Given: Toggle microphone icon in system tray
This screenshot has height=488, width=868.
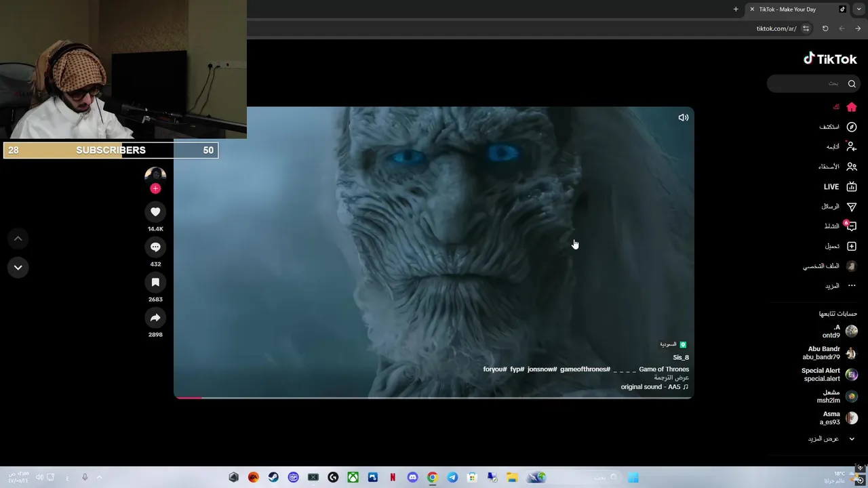Looking at the screenshot, I should pos(85,477).
